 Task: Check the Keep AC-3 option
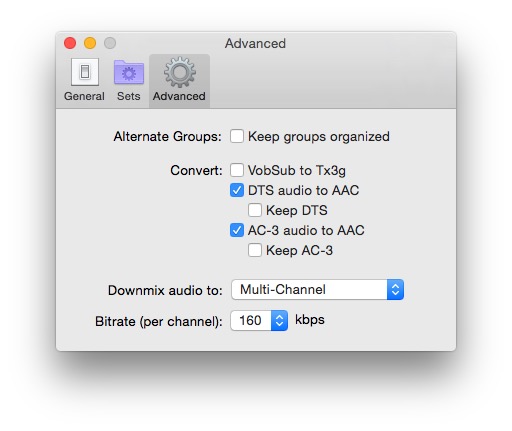(255, 250)
